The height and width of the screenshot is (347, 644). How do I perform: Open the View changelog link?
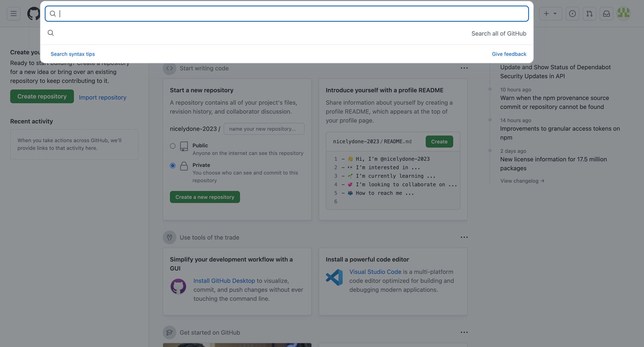click(522, 181)
